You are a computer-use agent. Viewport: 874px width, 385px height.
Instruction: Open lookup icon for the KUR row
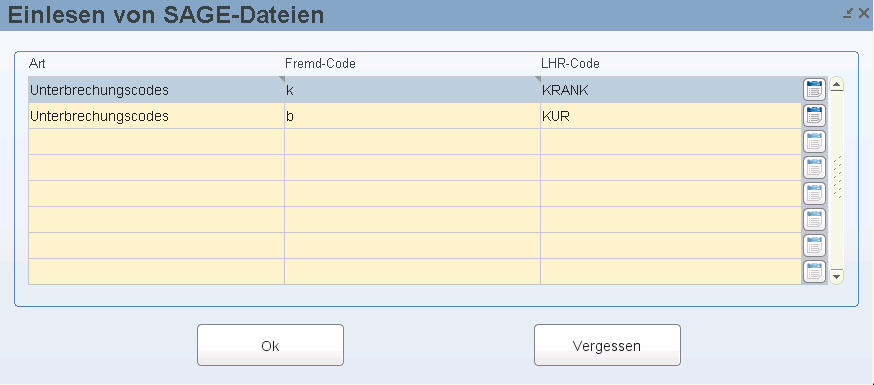point(814,116)
